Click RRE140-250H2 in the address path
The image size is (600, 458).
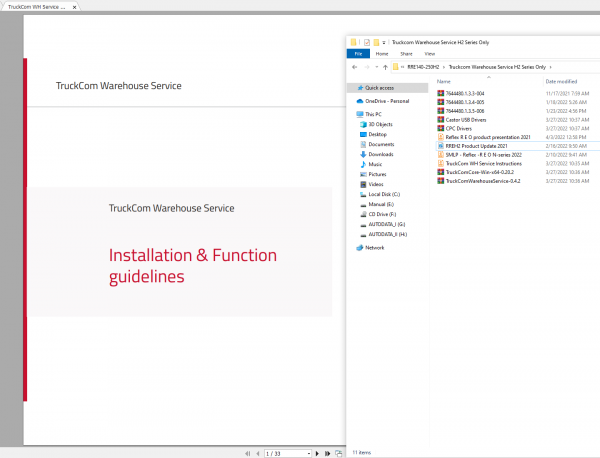423,67
